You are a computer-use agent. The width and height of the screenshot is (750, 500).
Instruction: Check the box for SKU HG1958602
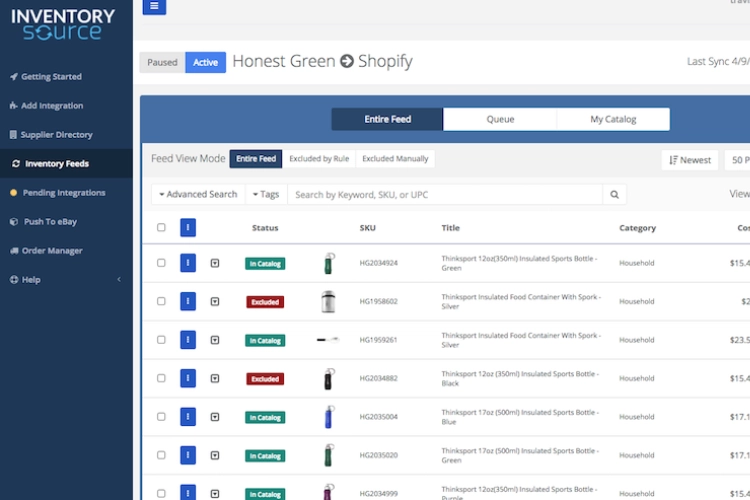click(x=161, y=301)
